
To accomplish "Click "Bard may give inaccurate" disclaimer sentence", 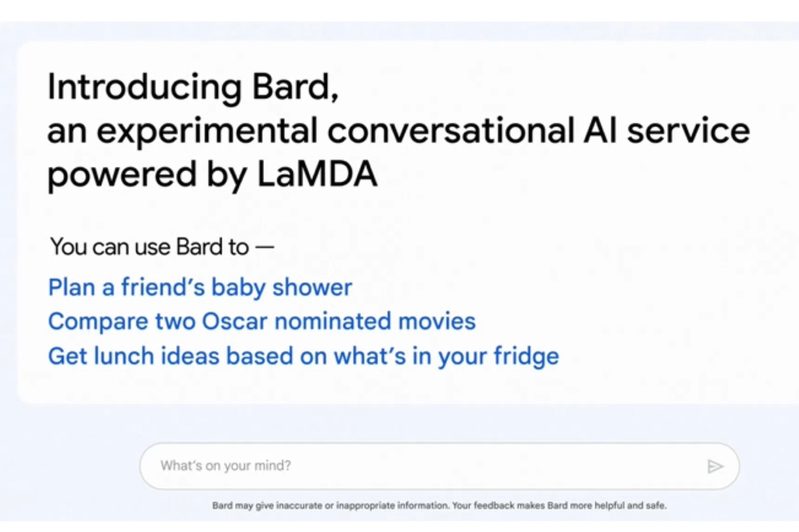I will 331,506.
